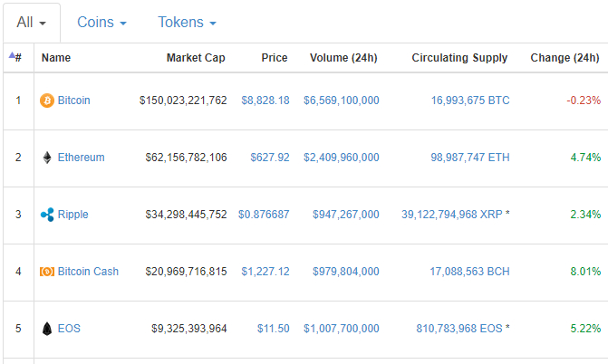Open the Bitcoin name link
Screen dimensions: 608x364
[x=73, y=101]
